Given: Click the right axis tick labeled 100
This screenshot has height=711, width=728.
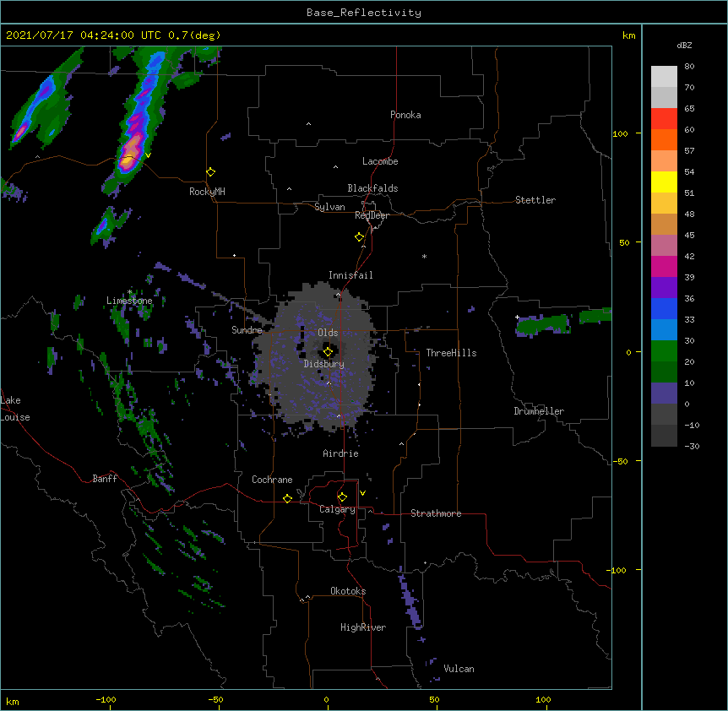Looking at the screenshot, I should [620, 133].
